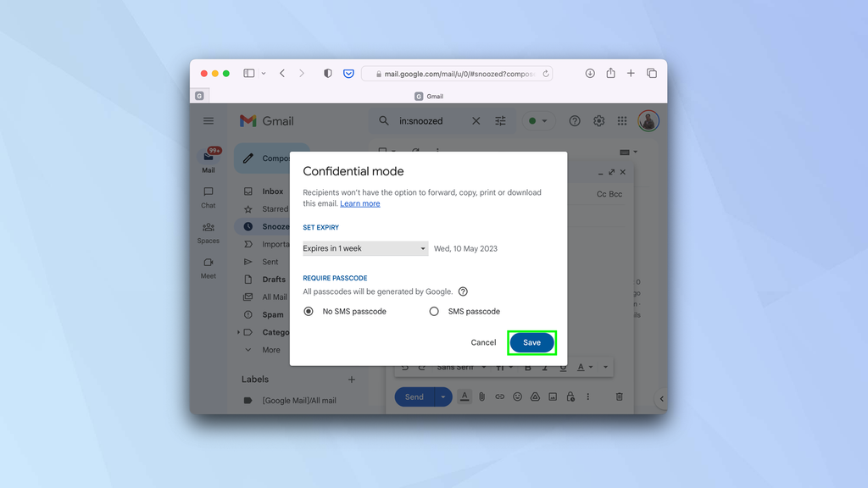This screenshot has height=488, width=868.
Task: Select the No SMS passcode option
Action: click(x=308, y=311)
